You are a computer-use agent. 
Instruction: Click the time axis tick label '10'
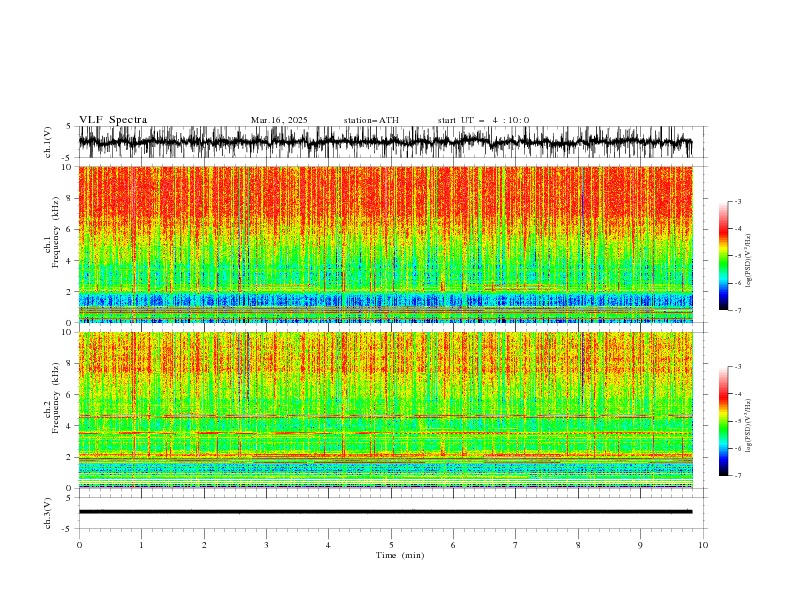tap(703, 545)
